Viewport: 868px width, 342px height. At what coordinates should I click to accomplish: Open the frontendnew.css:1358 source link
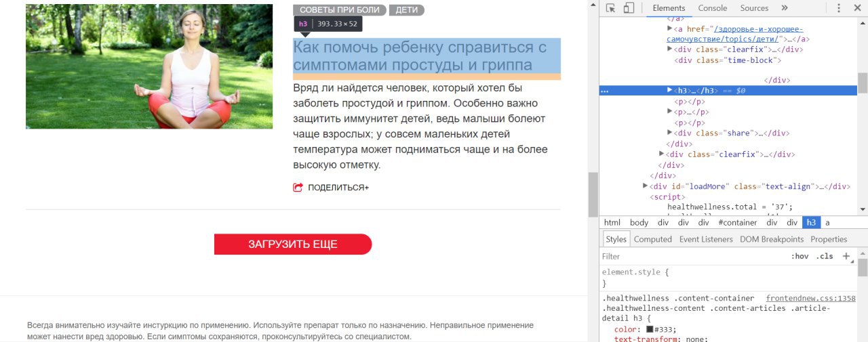(810, 299)
